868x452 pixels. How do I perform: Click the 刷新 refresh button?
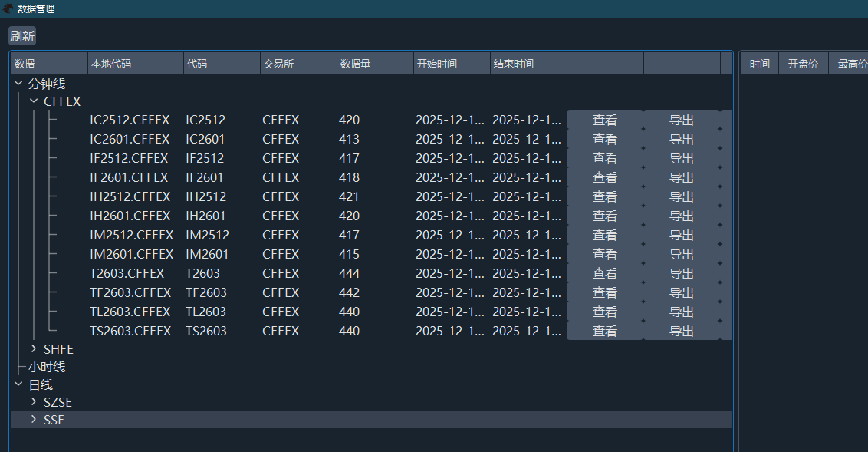pos(22,36)
